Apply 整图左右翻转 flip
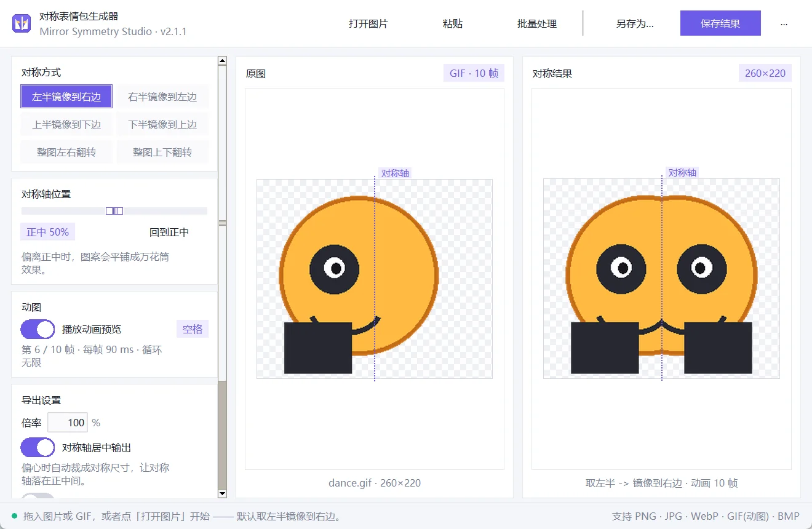 click(x=66, y=152)
